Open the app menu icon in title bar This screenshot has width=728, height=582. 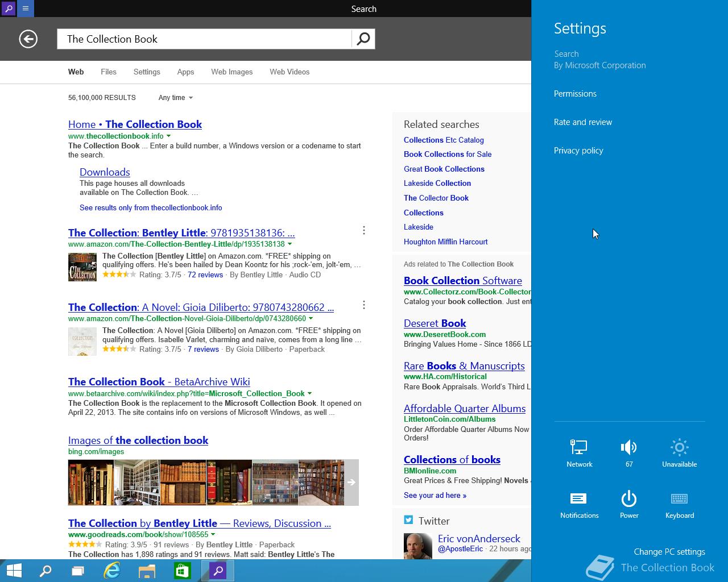pos(26,9)
